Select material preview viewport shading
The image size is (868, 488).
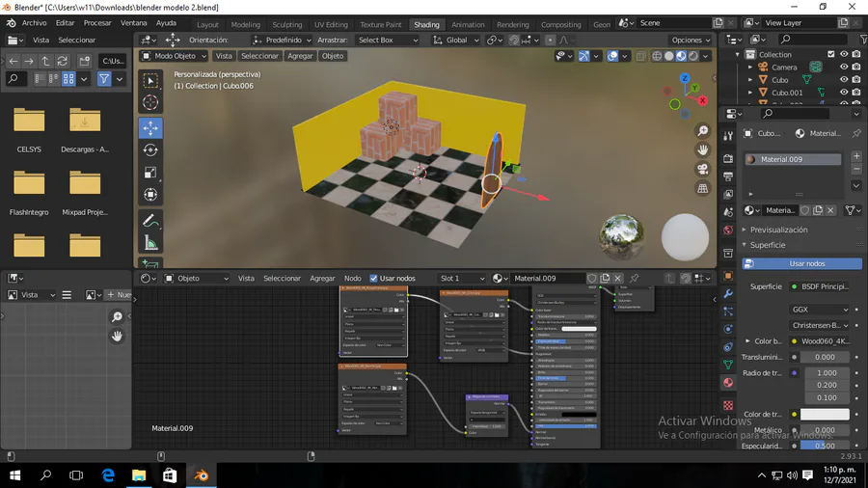tap(682, 56)
